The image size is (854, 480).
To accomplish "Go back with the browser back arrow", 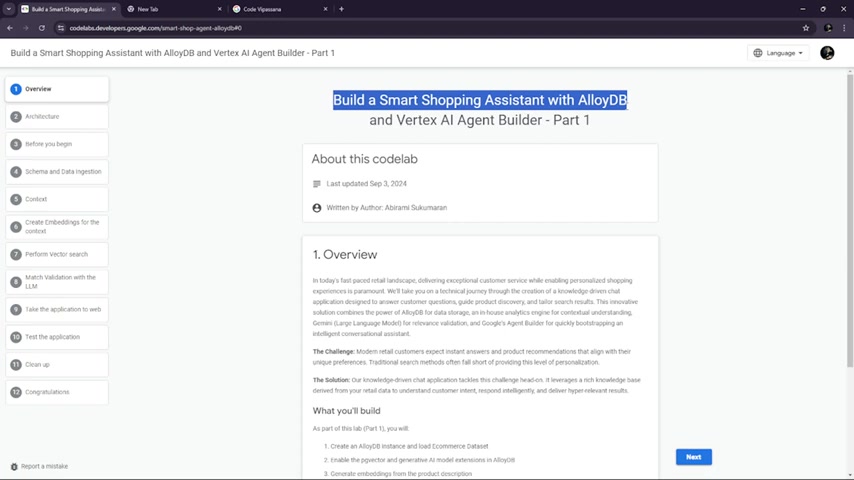I will (x=10, y=28).
